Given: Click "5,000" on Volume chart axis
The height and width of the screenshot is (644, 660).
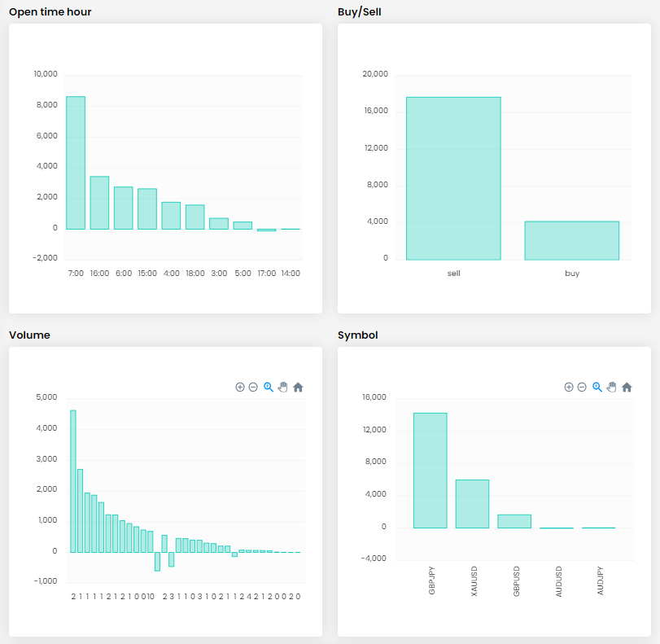Looking at the screenshot, I should coord(46,397).
